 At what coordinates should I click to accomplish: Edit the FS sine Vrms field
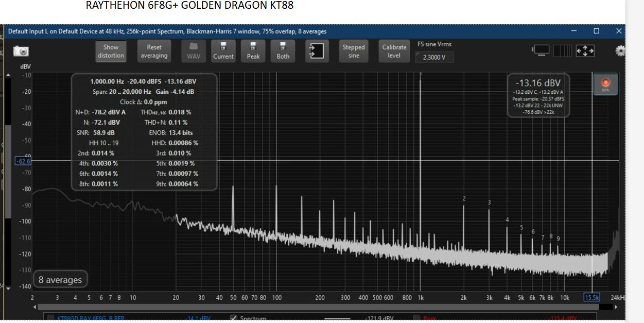click(x=434, y=57)
